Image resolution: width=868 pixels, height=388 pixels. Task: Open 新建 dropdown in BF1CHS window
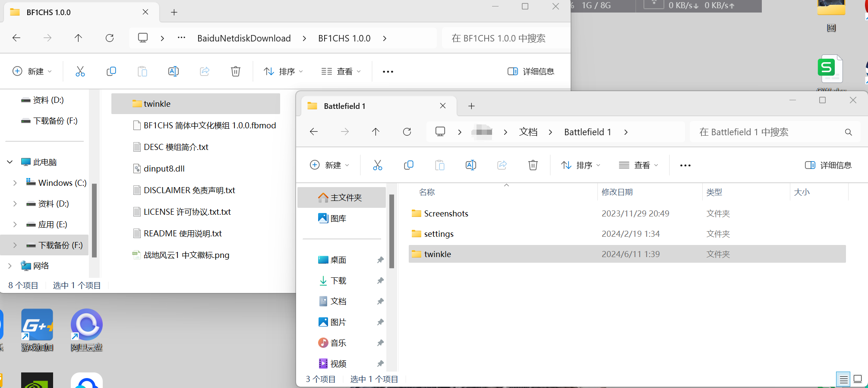pos(32,71)
